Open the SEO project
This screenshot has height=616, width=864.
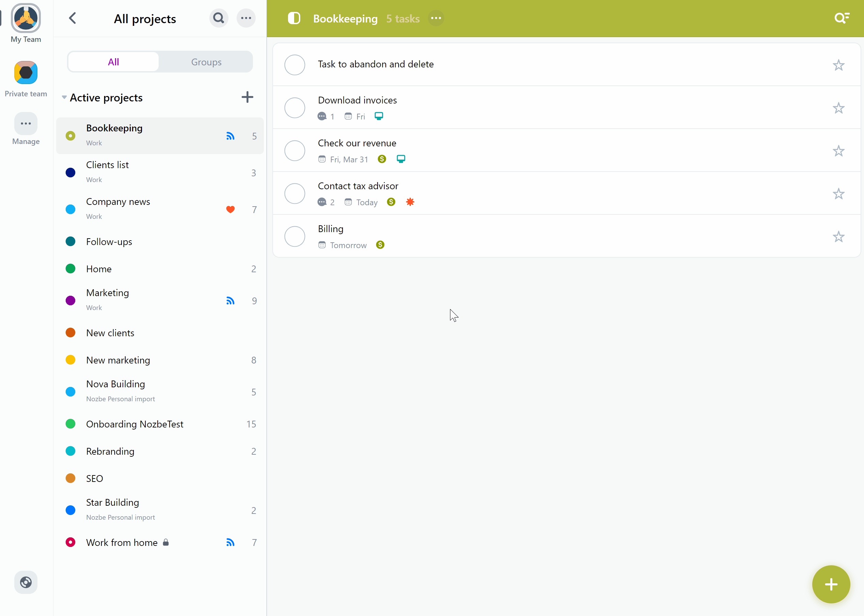[160, 478]
